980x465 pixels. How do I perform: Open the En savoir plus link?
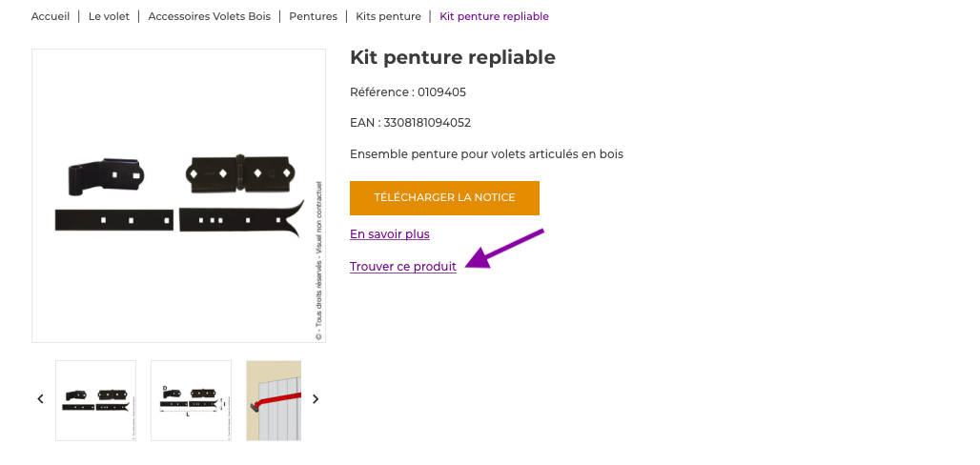pos(390,234)
